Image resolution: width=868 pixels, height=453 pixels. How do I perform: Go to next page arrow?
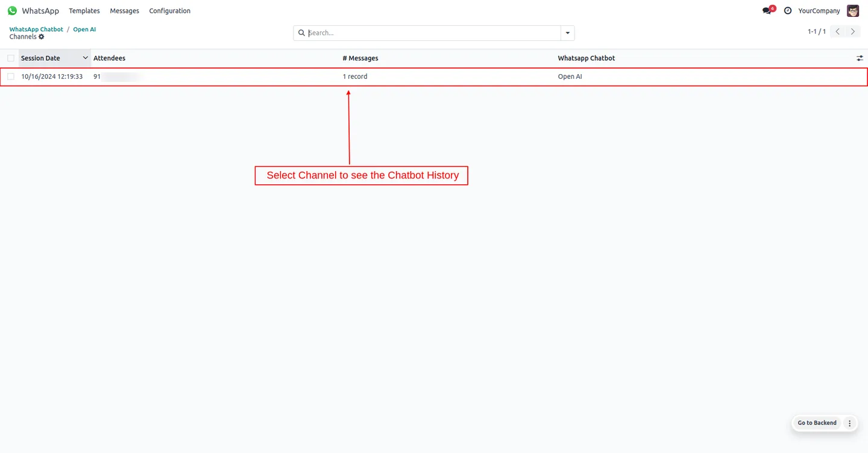tap(853, 31)
